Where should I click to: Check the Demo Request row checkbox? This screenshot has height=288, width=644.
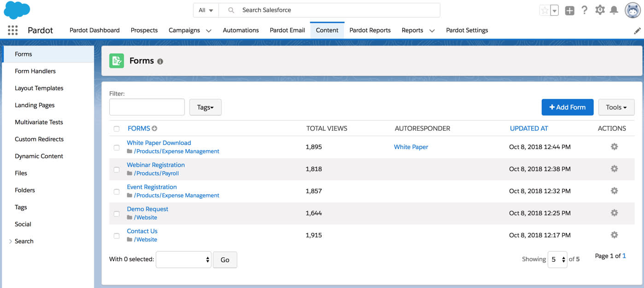pyautogui.click(x=117, y=214)
